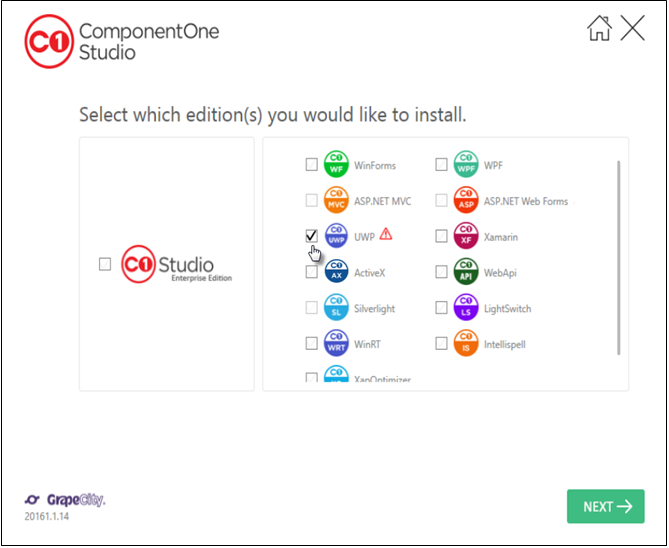Close the ComponentOne Studio installer
The height and width of the screenshot is (548, 669).
point(633,28)
